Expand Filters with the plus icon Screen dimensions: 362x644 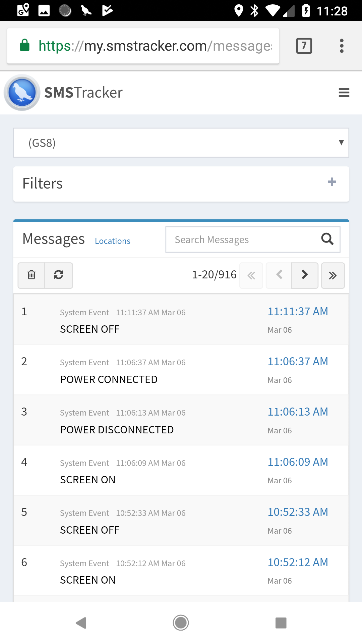[x=332, y=182]
